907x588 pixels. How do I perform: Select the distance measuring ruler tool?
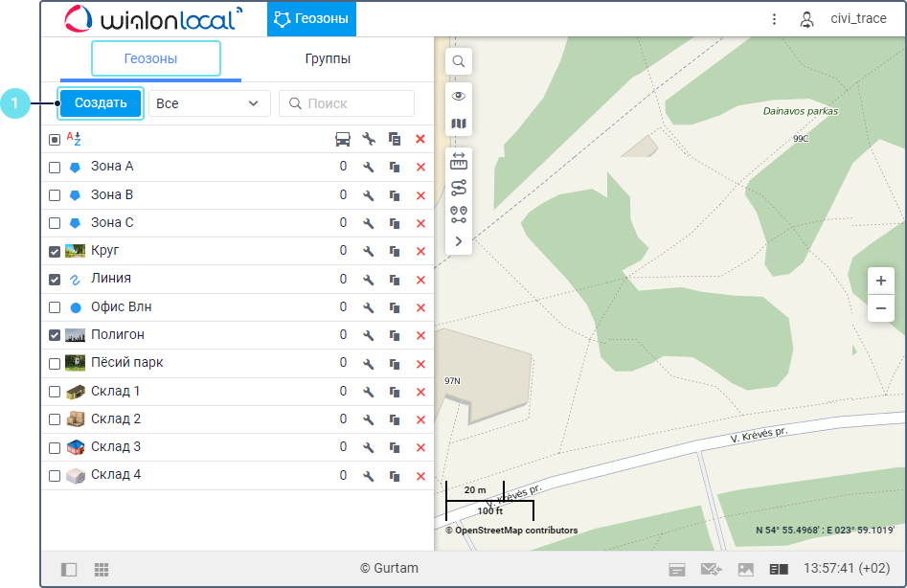pyautogui.click(x=458, y=161)
